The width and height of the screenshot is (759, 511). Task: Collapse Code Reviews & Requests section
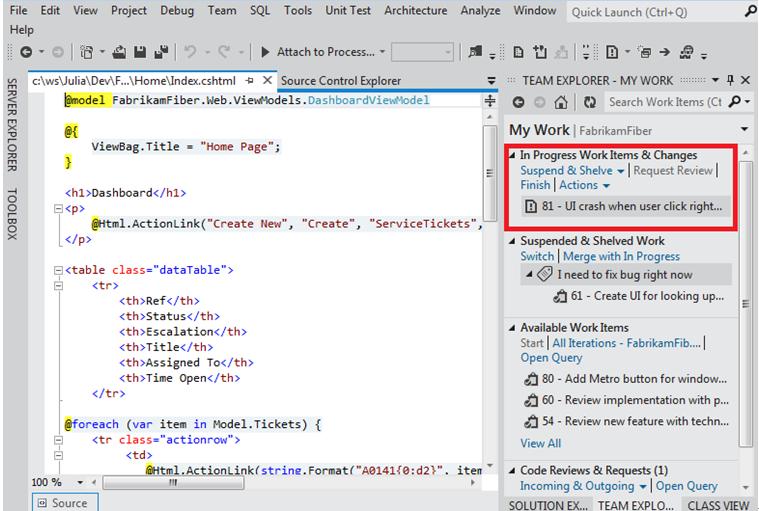[513, 470]
